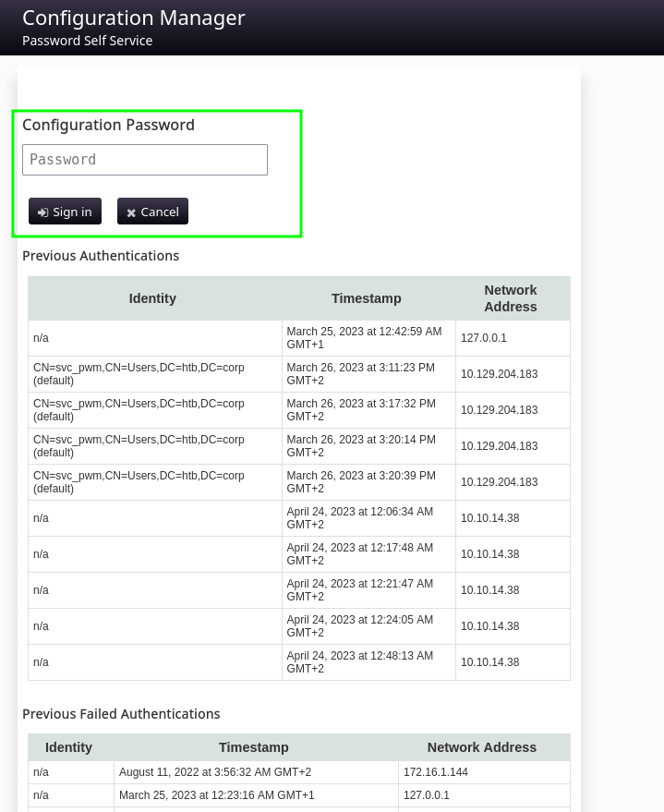Click Network Address header in failed authentications table
The width and height of the screenshot is (664, 812).
[482, 747]
